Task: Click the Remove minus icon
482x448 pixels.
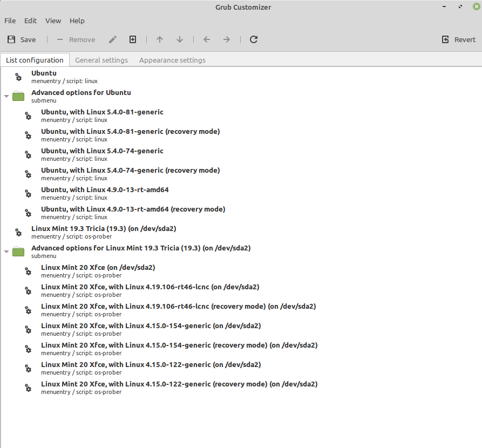Action: tap(59, 39)
